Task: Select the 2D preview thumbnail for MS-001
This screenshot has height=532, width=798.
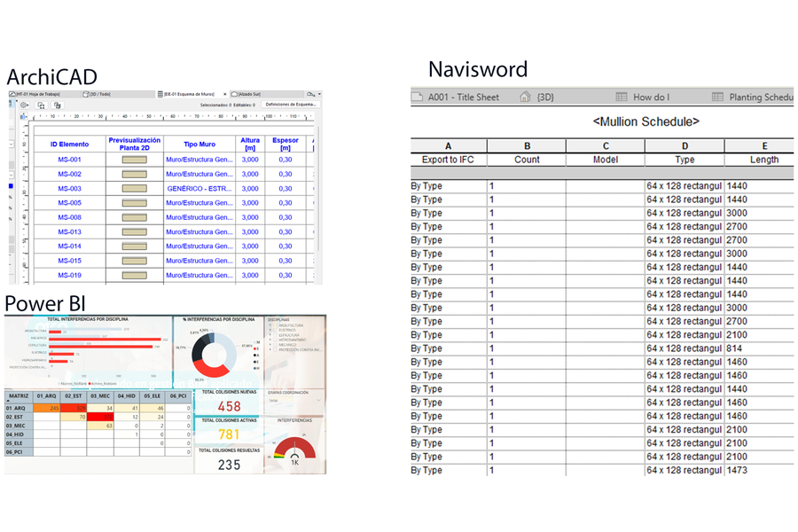Action: (x=135, y=160)
